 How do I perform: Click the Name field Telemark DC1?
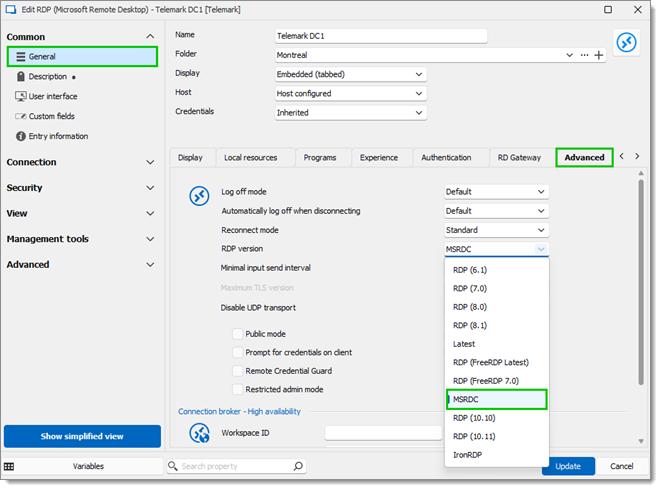click(x=381, y=36)
